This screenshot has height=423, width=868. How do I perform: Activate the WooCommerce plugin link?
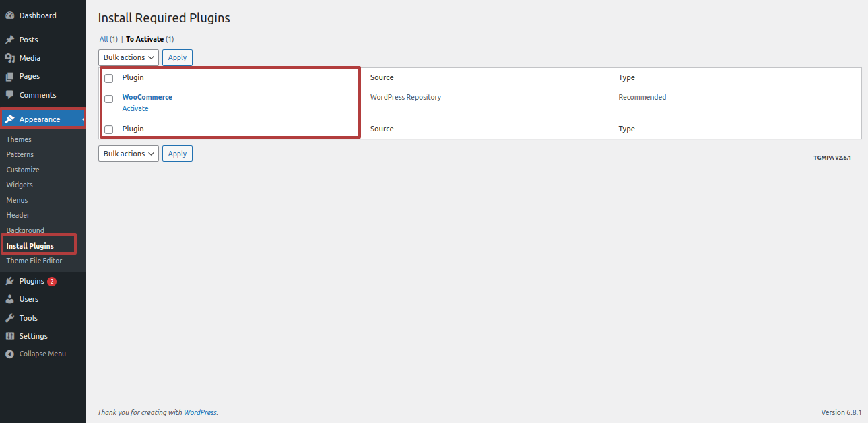tap(135, 108)
